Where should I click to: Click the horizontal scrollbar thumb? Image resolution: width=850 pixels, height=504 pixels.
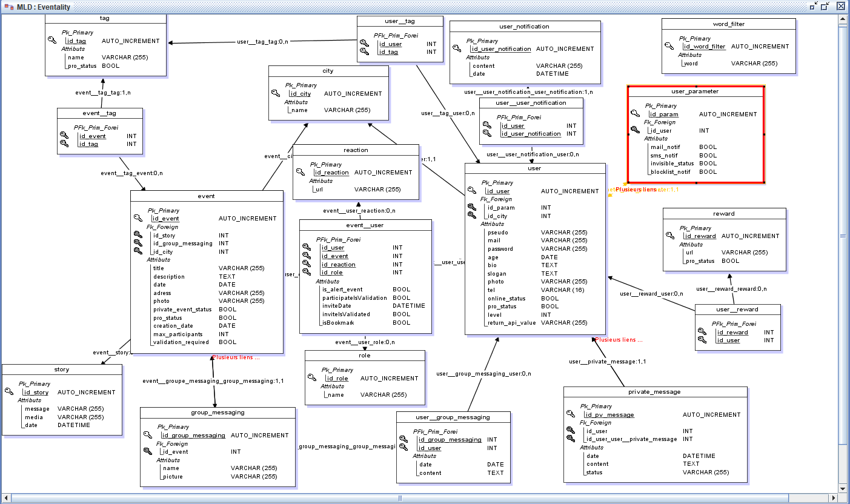[400, 498]
